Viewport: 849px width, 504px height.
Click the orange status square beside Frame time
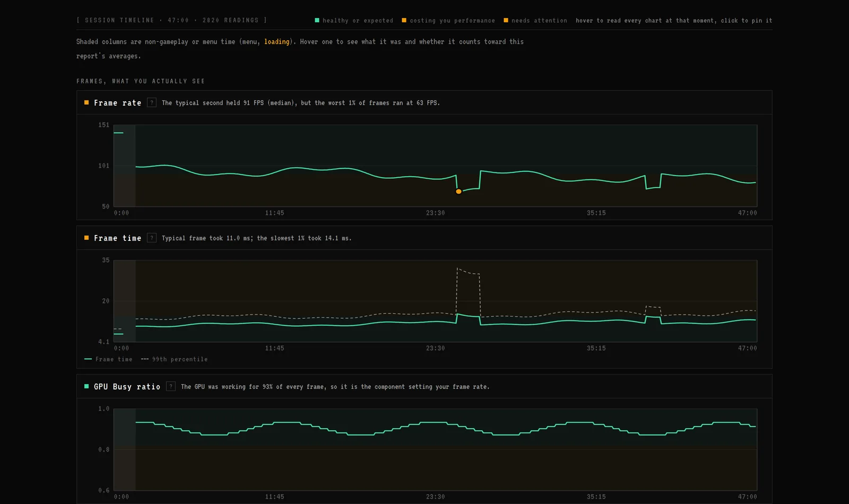[86, 238]
